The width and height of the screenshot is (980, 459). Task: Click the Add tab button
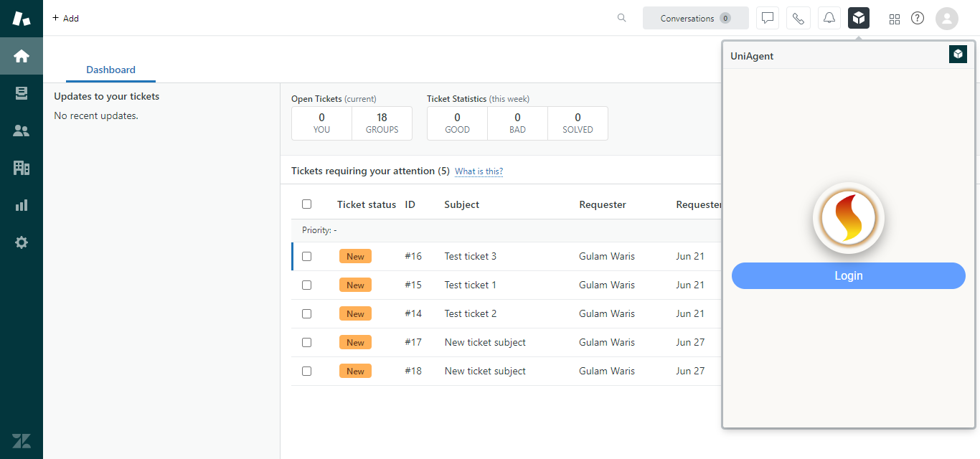[x=65, y=18]
